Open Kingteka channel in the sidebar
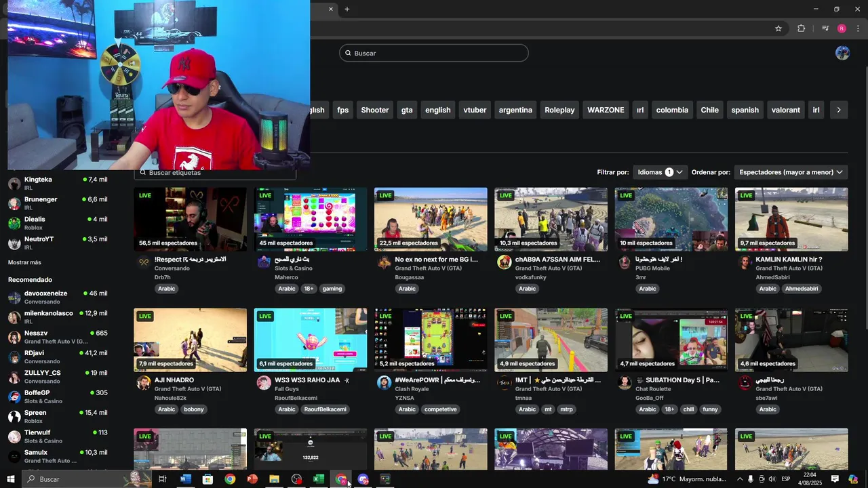Screen dimensions: 868x488 (58, 183)
